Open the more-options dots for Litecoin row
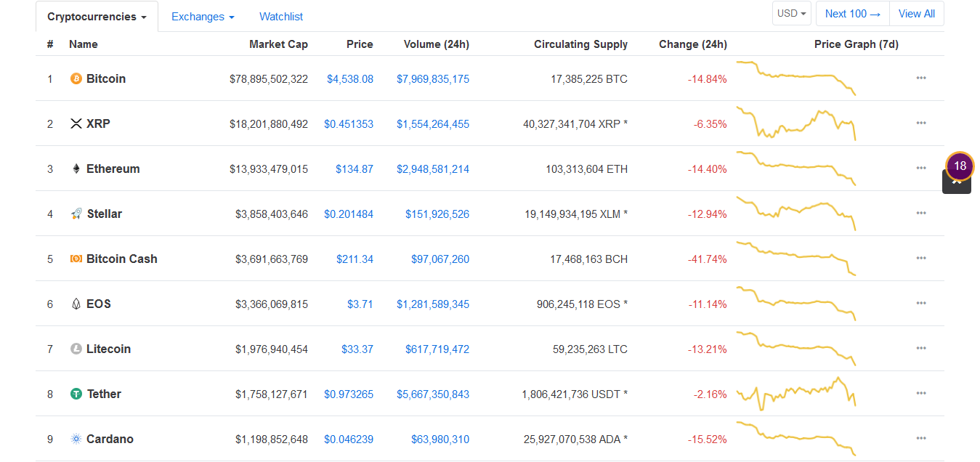 (921, 348)
